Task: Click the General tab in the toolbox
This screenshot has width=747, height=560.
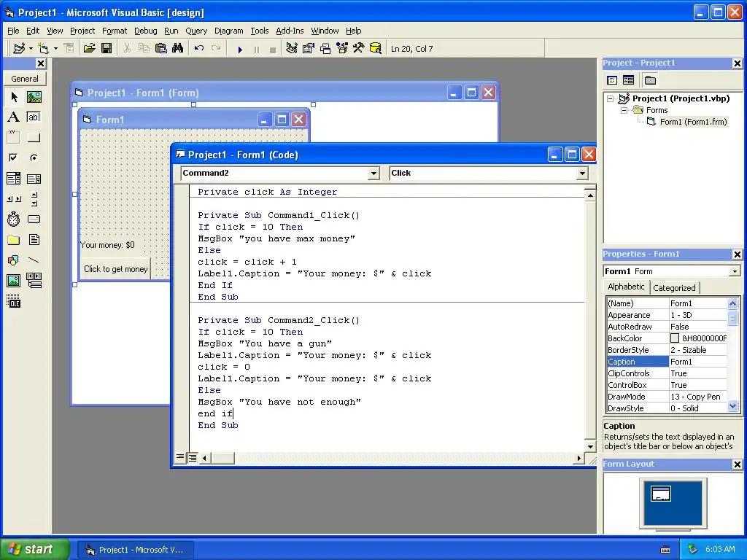Action: (25, 79)
